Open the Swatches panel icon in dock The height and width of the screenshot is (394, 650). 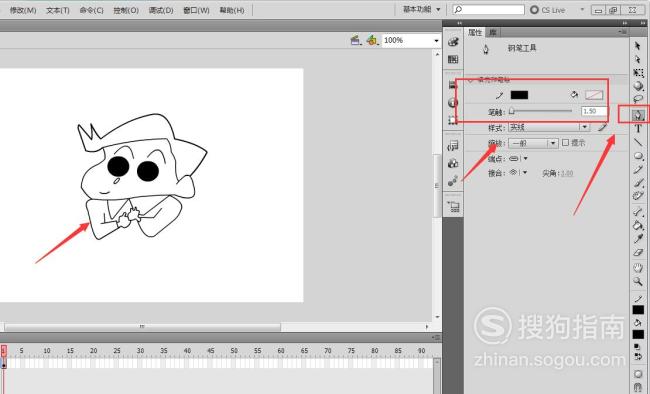click(453, 59)
